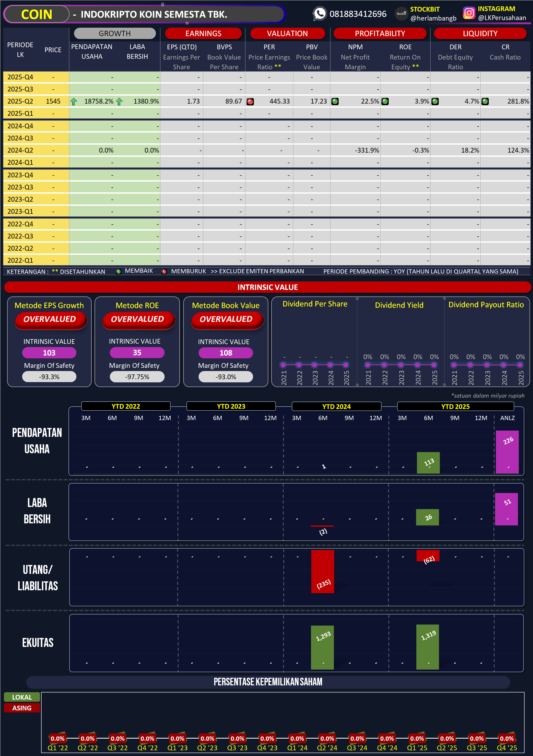Click the Dividend Yield chart title
Image resolution: width=533 pixels, height=756 pixels.
399,305
